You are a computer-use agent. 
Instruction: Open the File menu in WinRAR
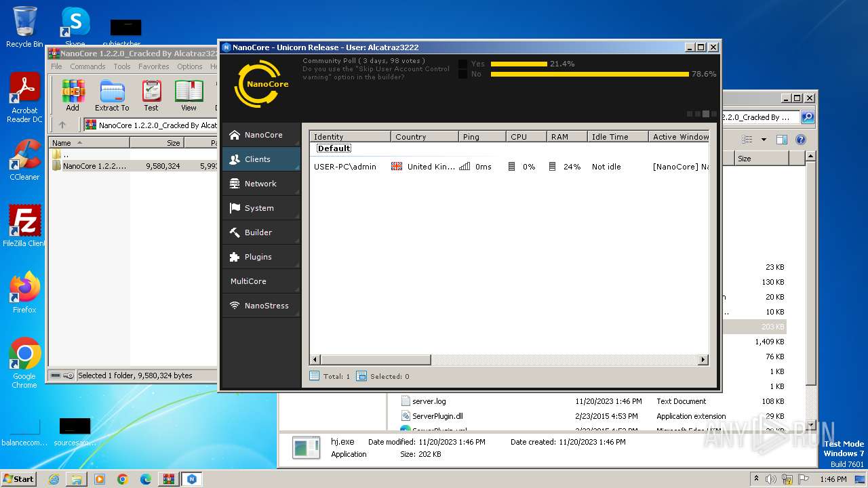[56, 66]
